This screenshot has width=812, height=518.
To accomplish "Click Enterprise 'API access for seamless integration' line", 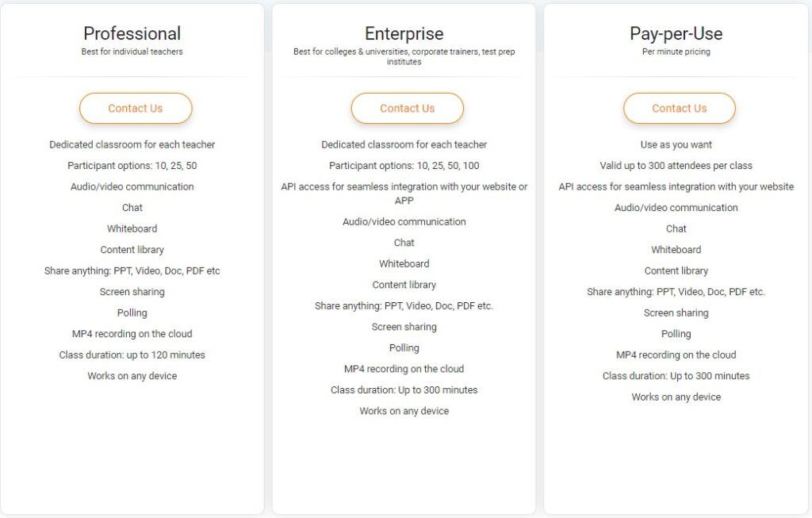I will [x=404, y=194].
